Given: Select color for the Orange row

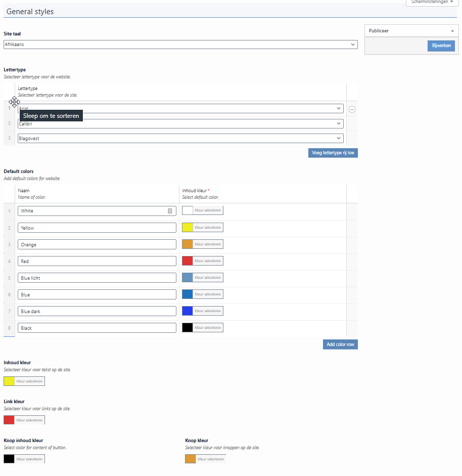Looking at the screenshot, I should pyautogui.click(x=202, y=244).
